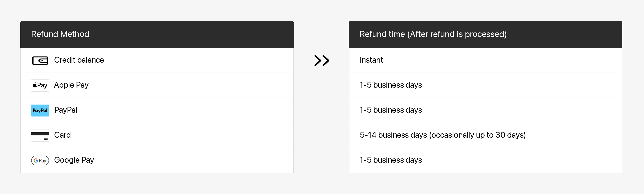Select the Card method label

pyautogui.click(x=63, y=135)
